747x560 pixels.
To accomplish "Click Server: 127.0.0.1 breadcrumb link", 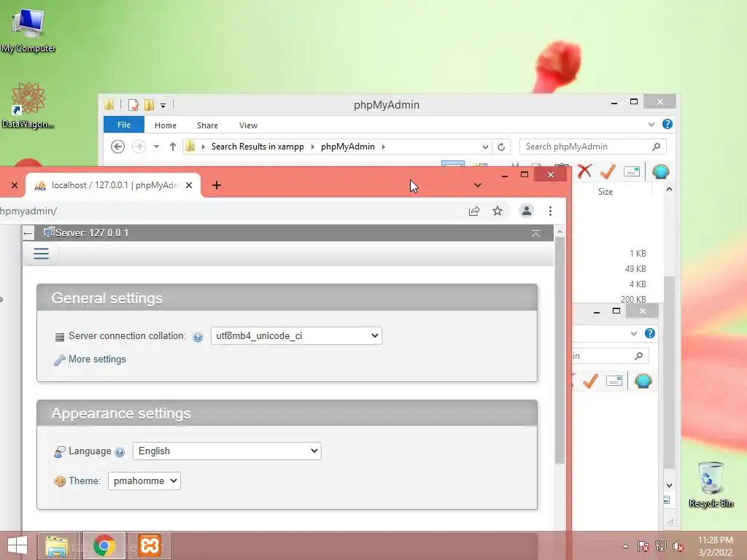I will [x=91, y=233].
